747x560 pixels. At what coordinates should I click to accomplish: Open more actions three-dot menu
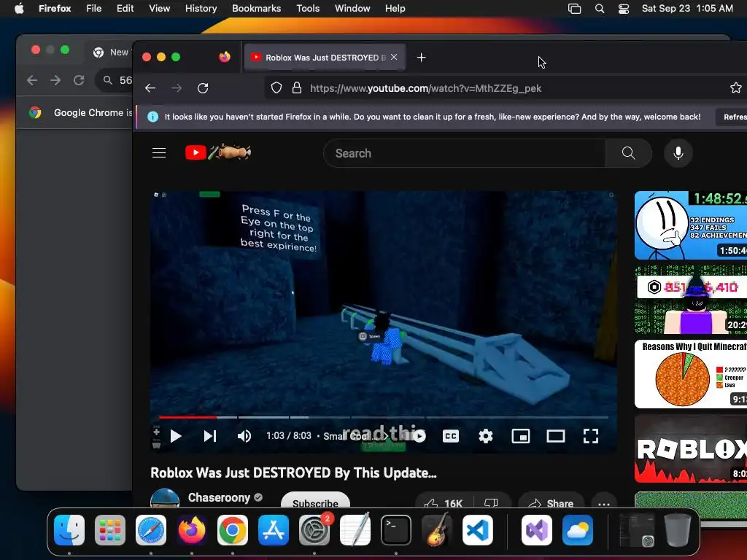[603, 503]
